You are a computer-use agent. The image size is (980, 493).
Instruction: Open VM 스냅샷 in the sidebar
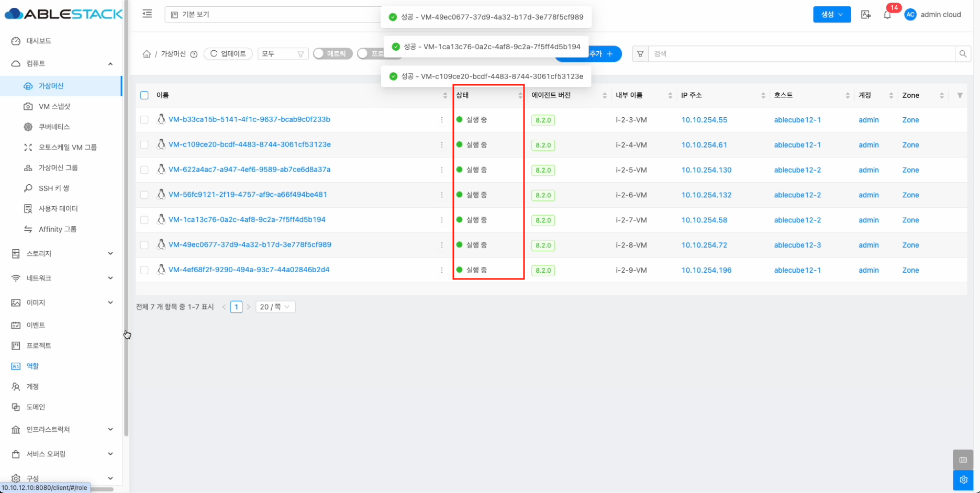click(x=54, y=106)
